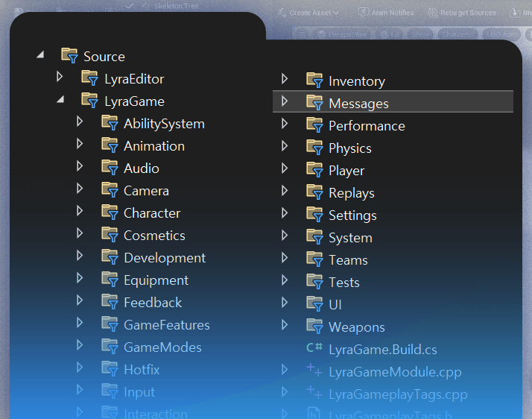Expand the Character folder arrow

[x=80, y=211]
